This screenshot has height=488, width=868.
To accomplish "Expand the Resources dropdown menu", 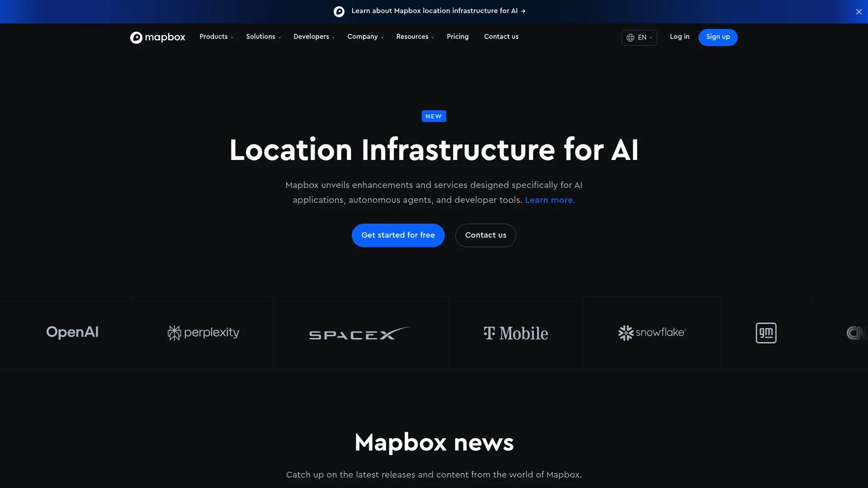I will (415, 37).
